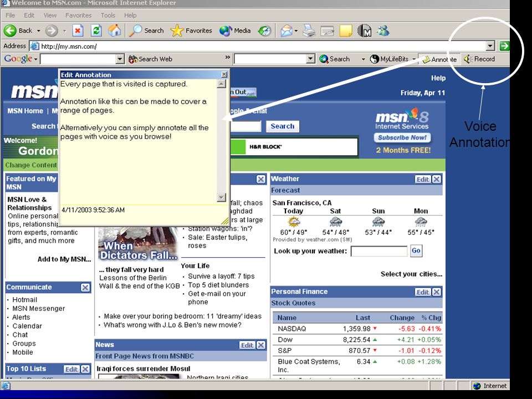The width and height of the screenshot is (532, 399).
Task: Stop page loading with red X icon
Action: tap(78, 31)
